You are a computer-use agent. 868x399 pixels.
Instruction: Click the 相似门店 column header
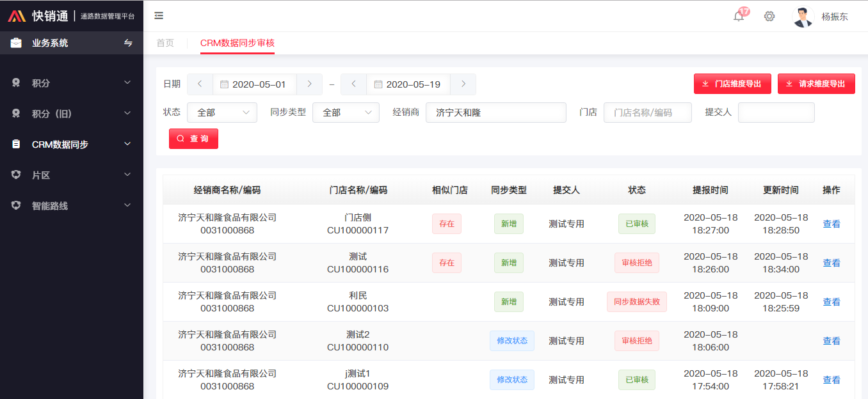(x=450, y=190)
